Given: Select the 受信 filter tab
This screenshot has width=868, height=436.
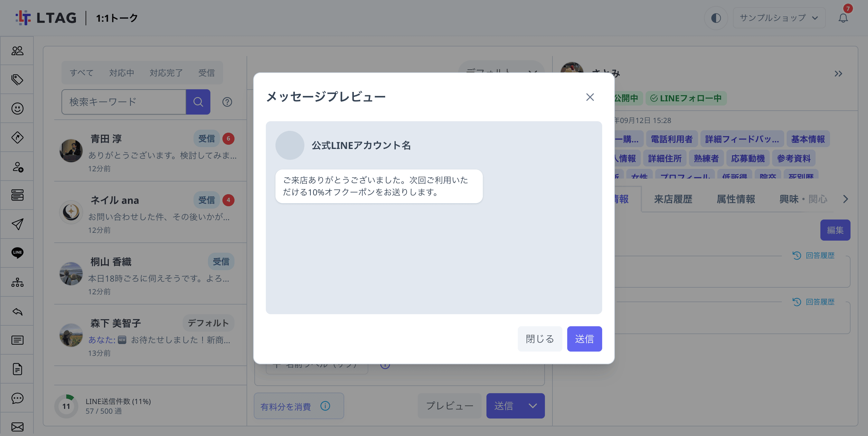Looking at the screenshot, I should point(206,73).
